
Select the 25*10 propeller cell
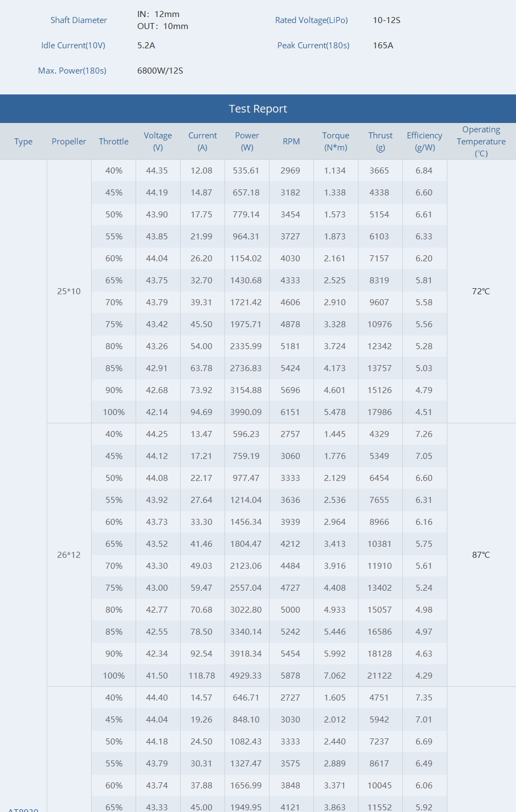point(69,292)
